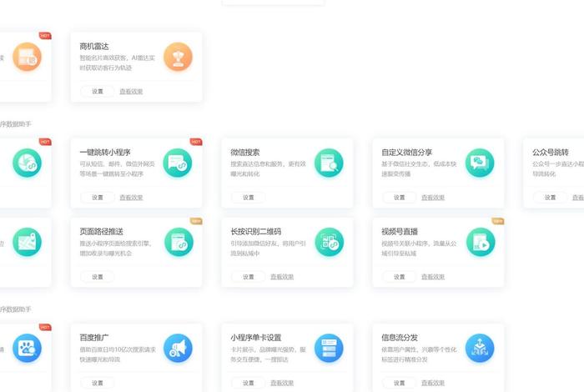The image size is (584, 392).
Task: Follow the 查看效果 link under 商机雷达
Action: [131, 91]
